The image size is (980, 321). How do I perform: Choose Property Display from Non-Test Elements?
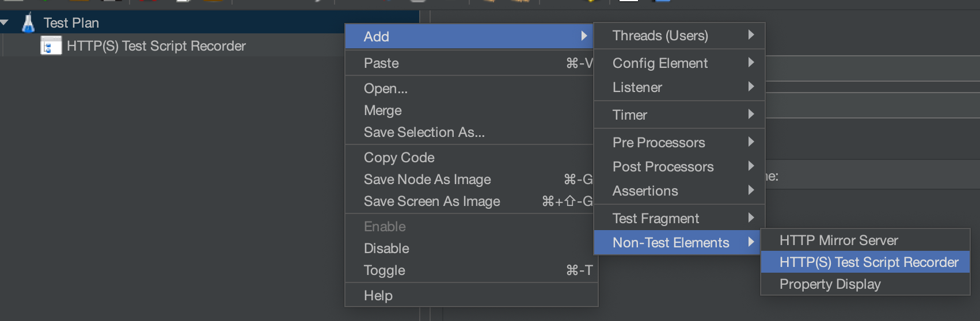[x=830, y=284]
